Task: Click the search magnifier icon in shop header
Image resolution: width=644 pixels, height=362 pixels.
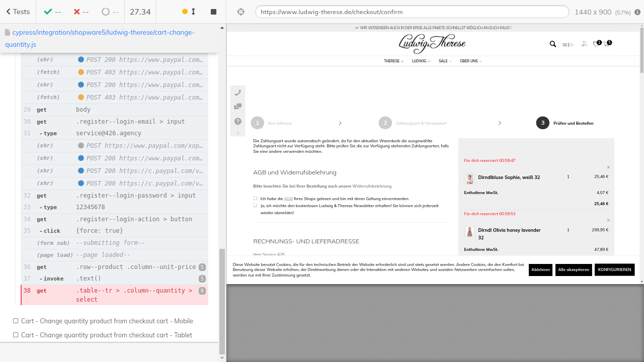Action: point(553,44)
